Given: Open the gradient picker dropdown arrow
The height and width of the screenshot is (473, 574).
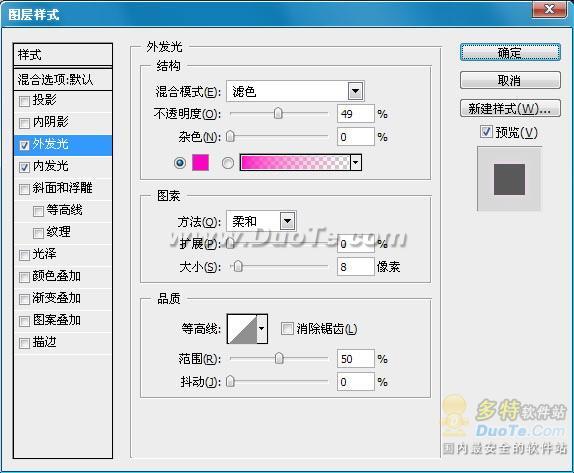Looking at the screenshot, I should (x=356, y=162).
